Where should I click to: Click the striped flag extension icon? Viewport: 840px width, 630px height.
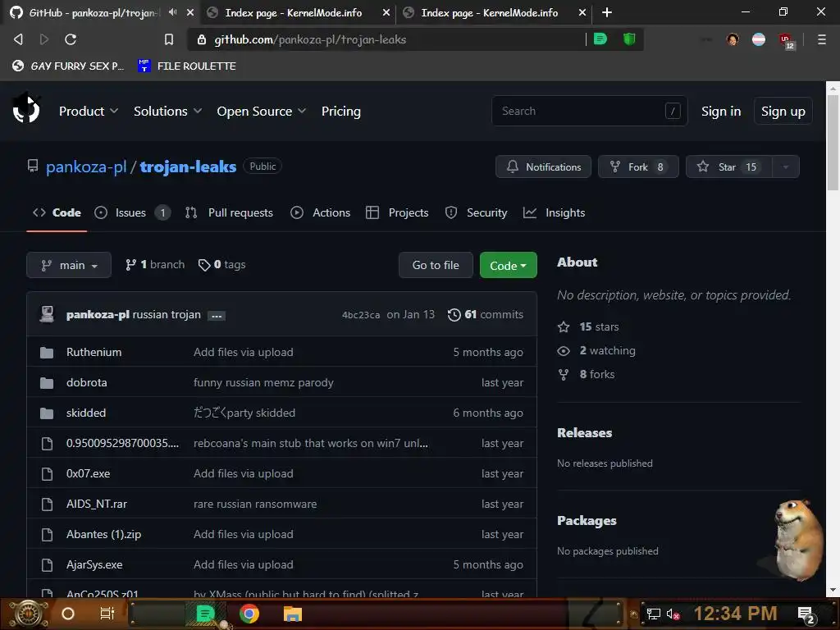click(759, 39)
